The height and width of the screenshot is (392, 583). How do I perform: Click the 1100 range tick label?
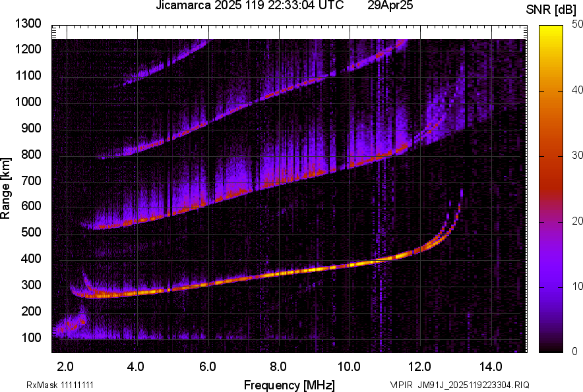[28, 75]
